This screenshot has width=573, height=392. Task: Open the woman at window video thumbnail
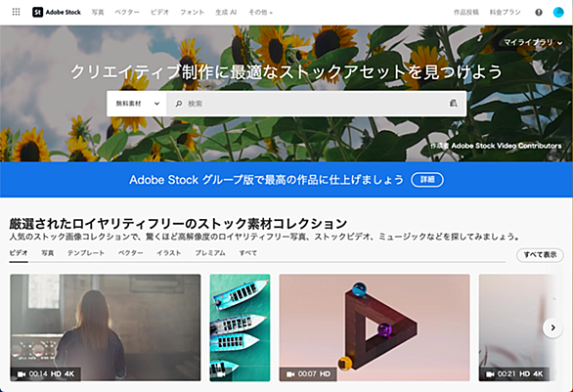tap(106, 327)
